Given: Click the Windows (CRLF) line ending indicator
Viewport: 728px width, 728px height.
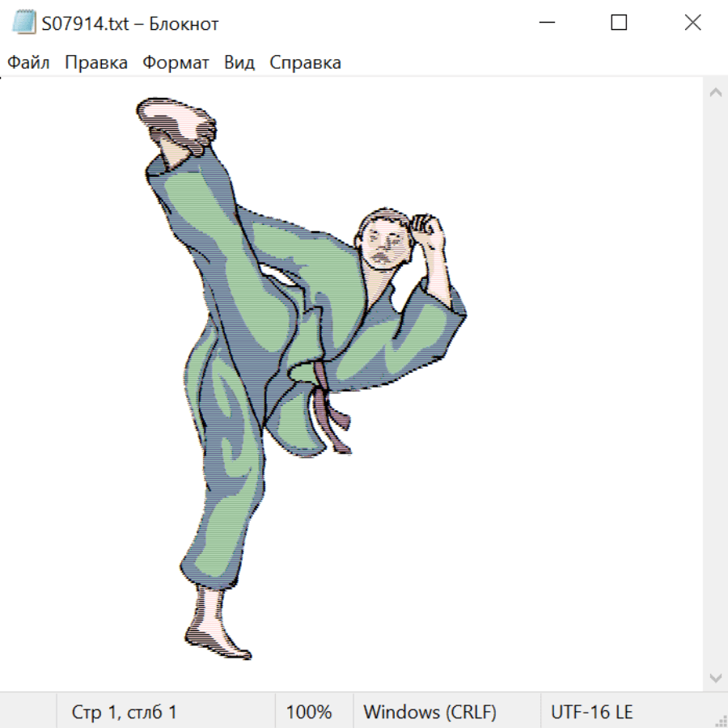Looking at the screenshot, I should pyautogui.click(x=430, y=713).
